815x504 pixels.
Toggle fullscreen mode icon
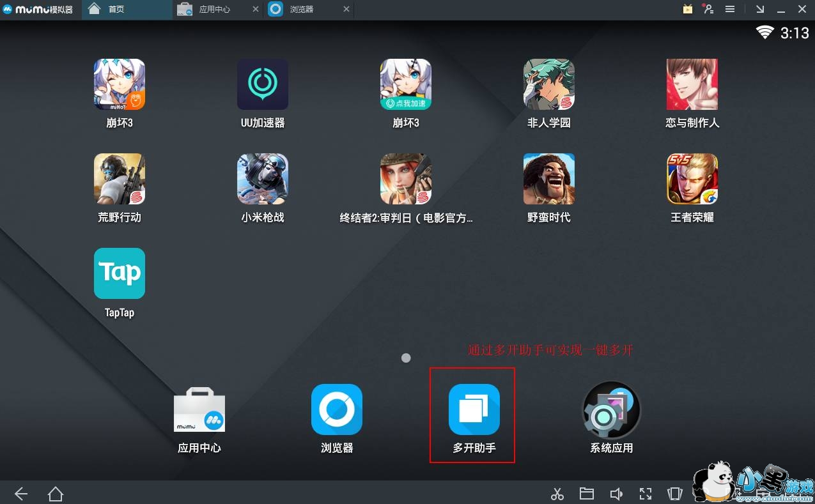pos(646,493)
